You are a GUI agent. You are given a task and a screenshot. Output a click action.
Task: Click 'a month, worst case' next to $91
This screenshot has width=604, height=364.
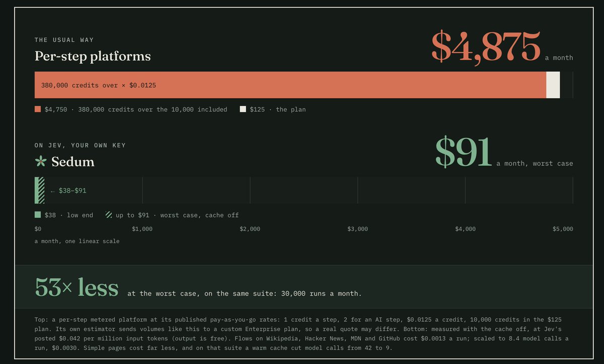click(535, 163)
